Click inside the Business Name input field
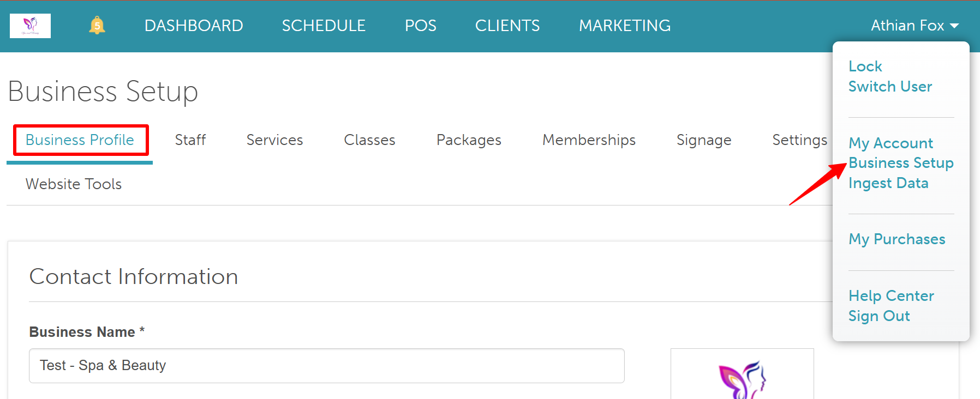980x399 pixels. click(327, 366)
